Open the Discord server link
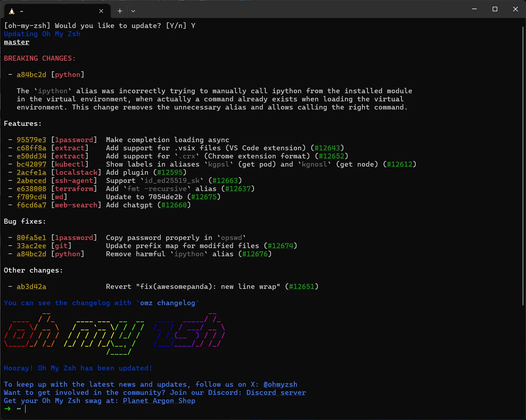 (276, 392)
